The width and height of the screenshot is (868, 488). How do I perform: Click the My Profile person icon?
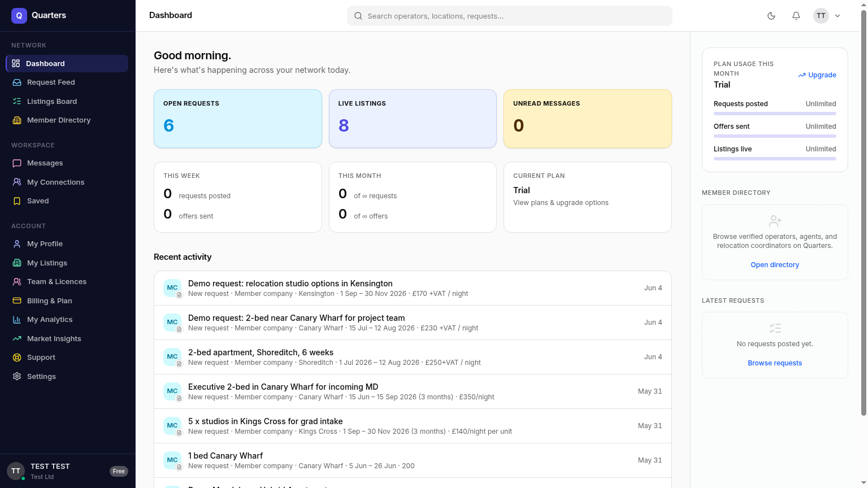[x=17, y=244]
